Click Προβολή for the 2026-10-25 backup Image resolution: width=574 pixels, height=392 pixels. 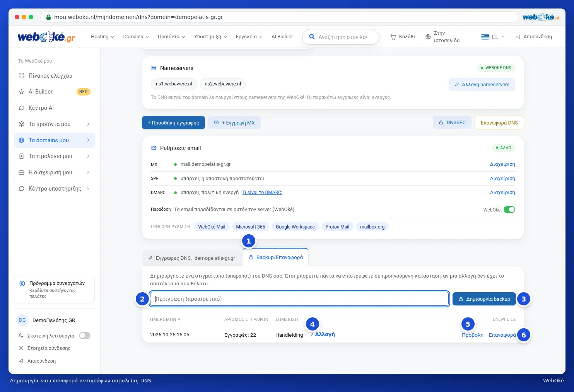pyautogui.click(x=473, y=335)
